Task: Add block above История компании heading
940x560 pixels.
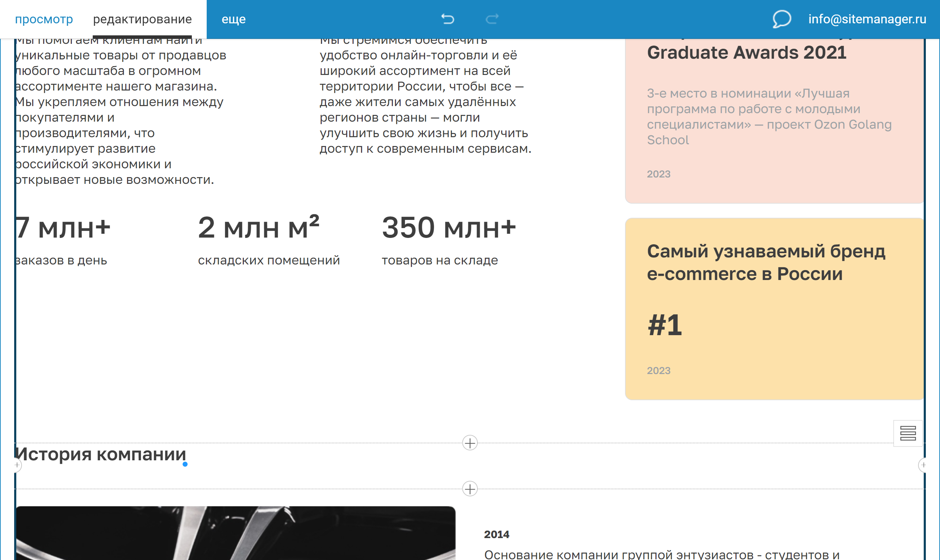Action: 470,443
